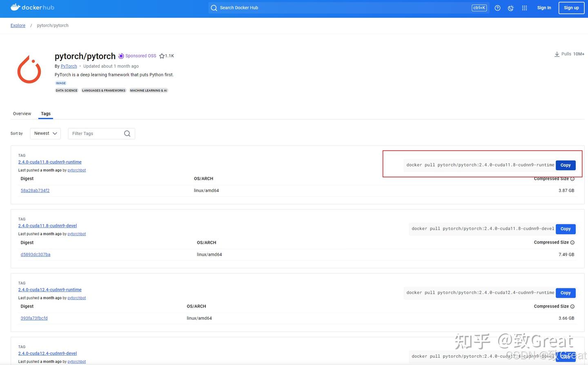Click linux/amd64 in the d5893dc307ba row
Image resolution: width=588 pixels, height=365 pixels.
[x=209, y=254]
